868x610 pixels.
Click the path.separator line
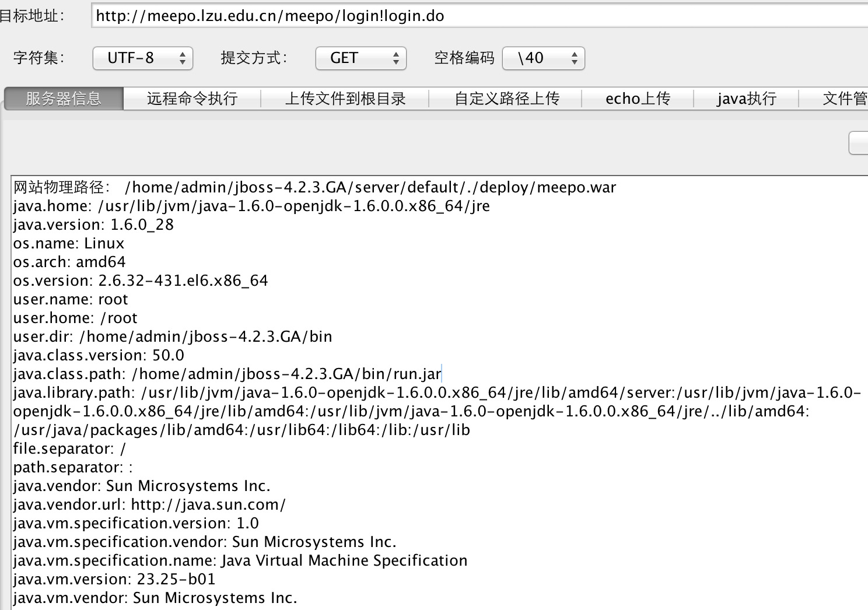(73, 467)
